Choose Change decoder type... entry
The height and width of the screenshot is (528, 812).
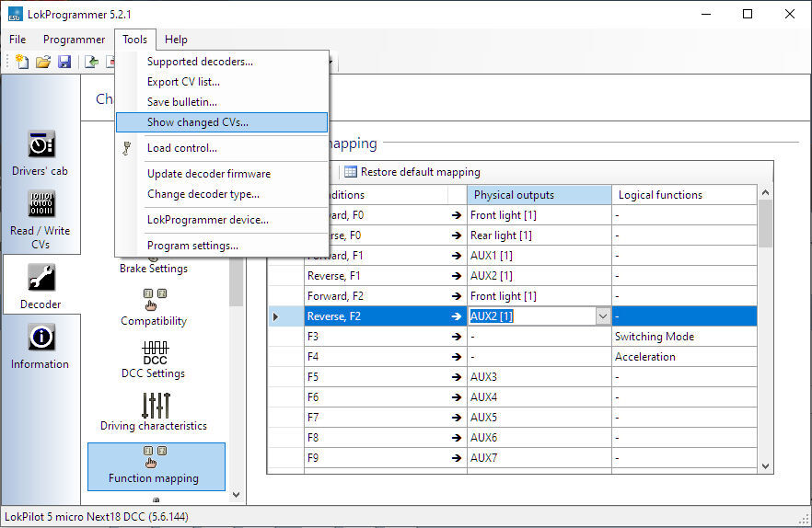click(x=222, y=194)
